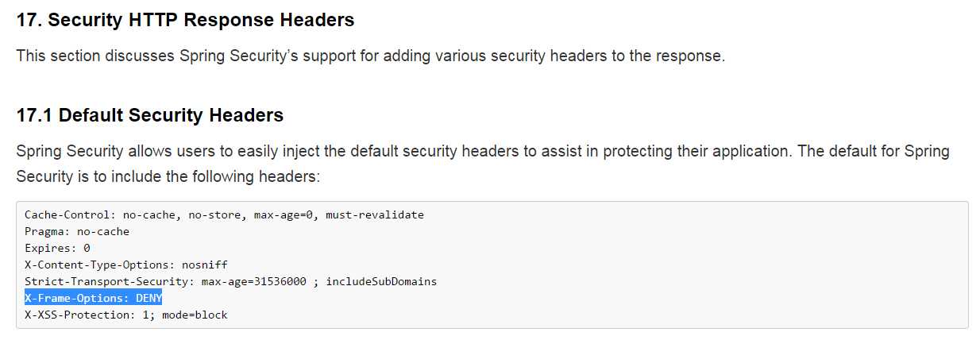
Task: Click the X-XSS-Protection header line
Action: point(125,315)
